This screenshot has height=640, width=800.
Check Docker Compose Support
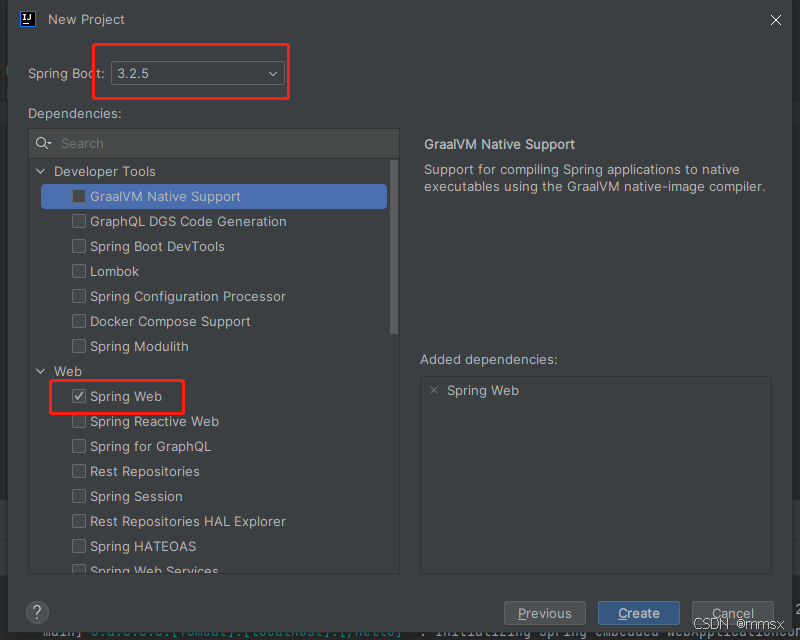coord(79,322)
